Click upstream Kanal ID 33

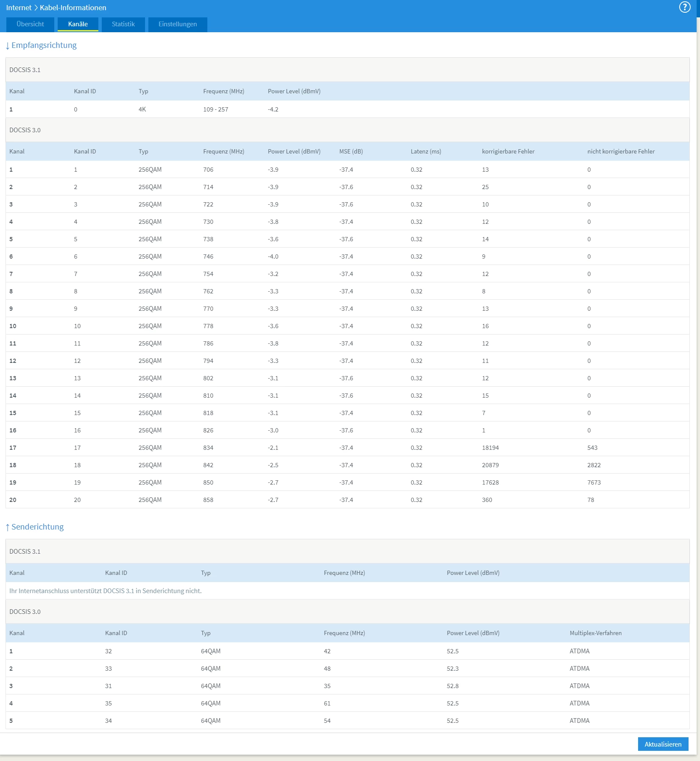[x=109, y=669]
